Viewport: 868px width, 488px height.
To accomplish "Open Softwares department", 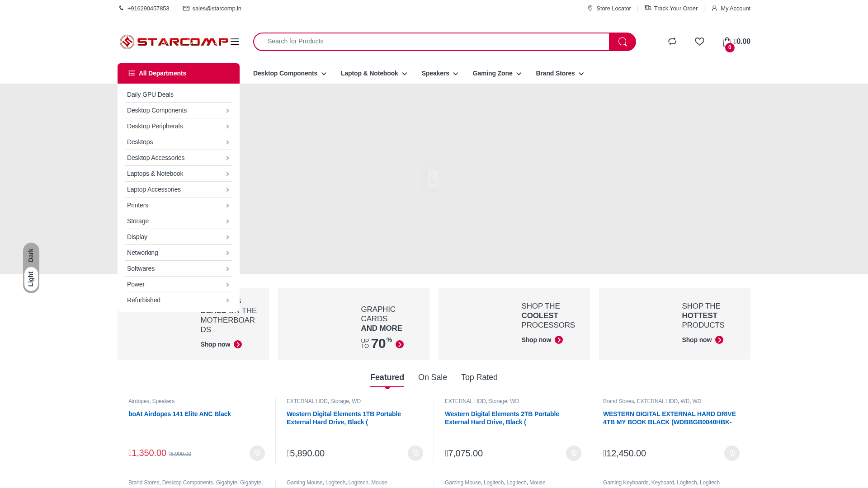I will point(179,268).
